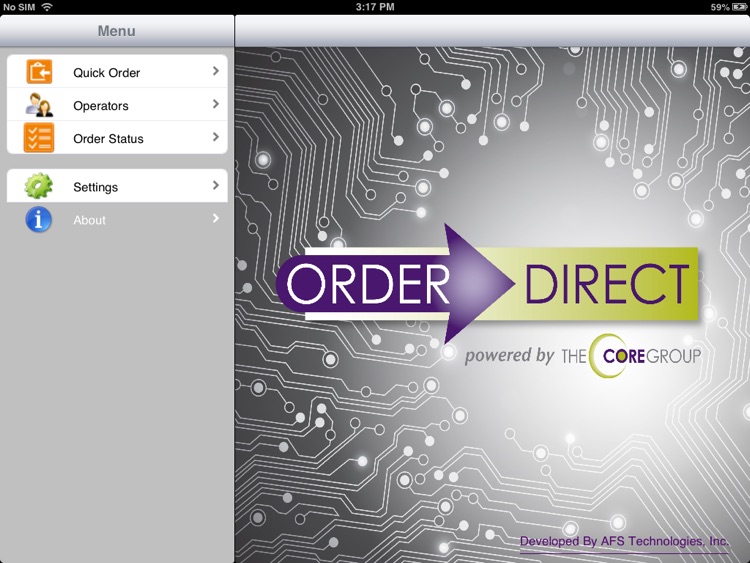Open the Quick Order menu item
This screenshot has width=750, height=563.
pyautogui.click(x=117, y=71)
